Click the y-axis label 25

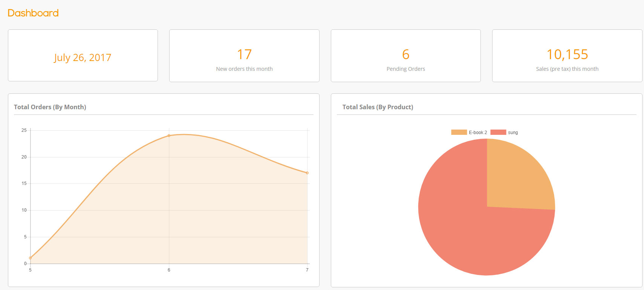pos(24,130)
